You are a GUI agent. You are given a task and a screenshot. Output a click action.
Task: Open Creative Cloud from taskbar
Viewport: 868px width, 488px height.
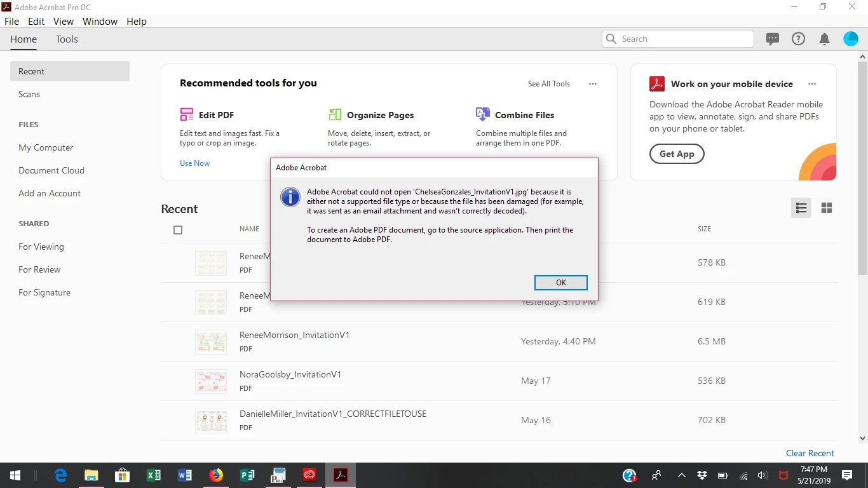pyautogui.click(x=309, y=475)
